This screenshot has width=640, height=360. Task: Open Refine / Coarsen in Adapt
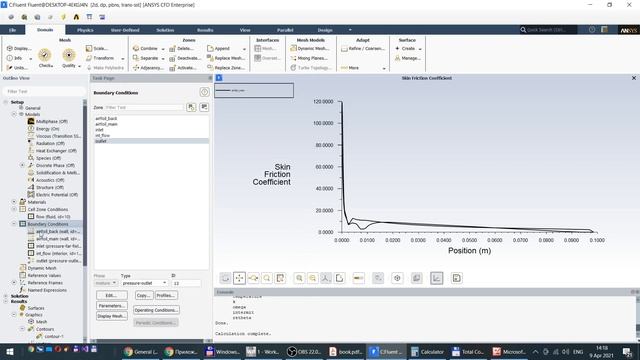(x=363, y=48)
